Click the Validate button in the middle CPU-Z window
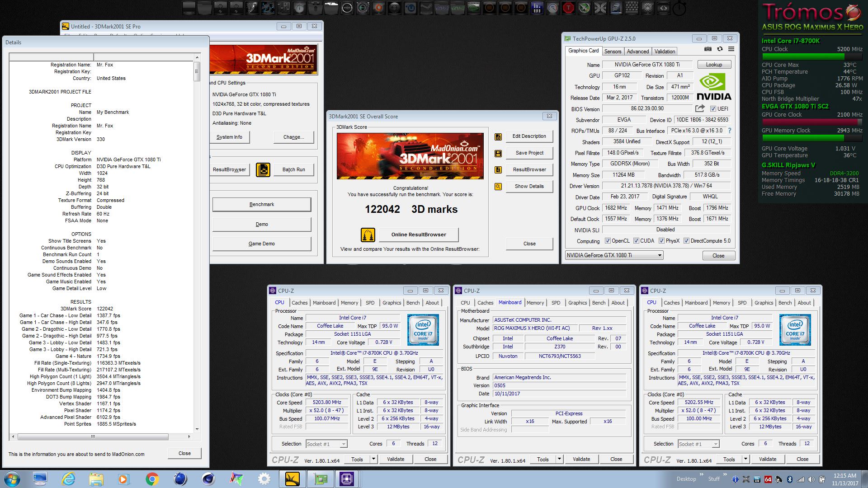868x488 pixels. (x=581, y=459)
